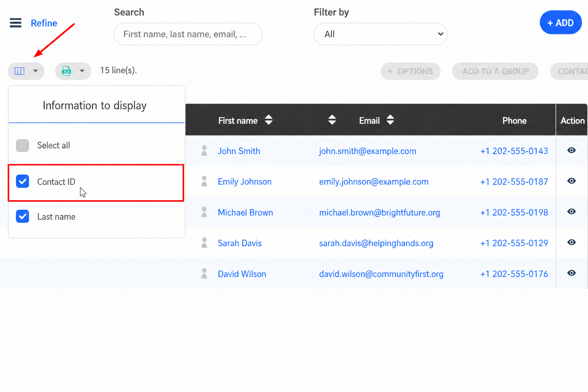The height and width of the screenshot is (392, 588).
Task: Click the + ADD button
Action: [561, 23]
